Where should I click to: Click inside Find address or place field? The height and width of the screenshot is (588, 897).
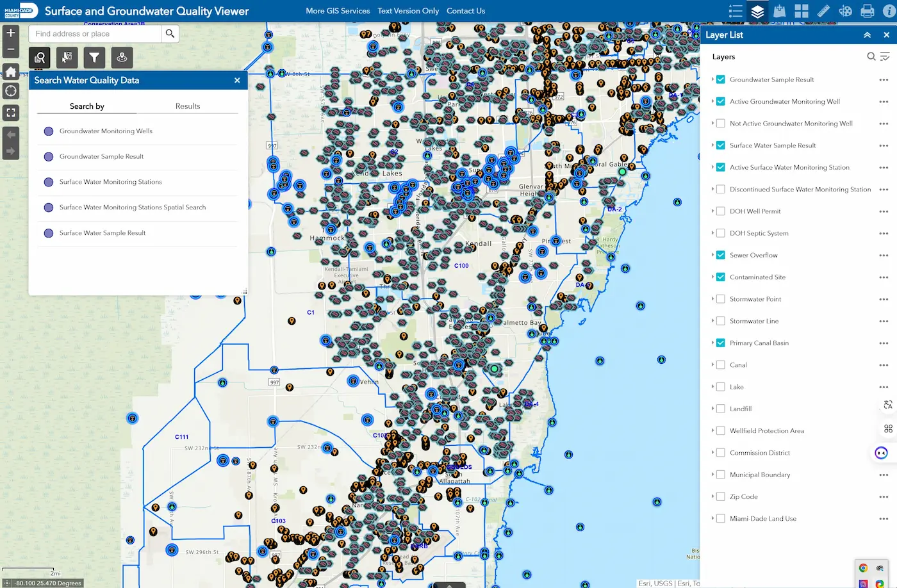(x=95, y=34)
